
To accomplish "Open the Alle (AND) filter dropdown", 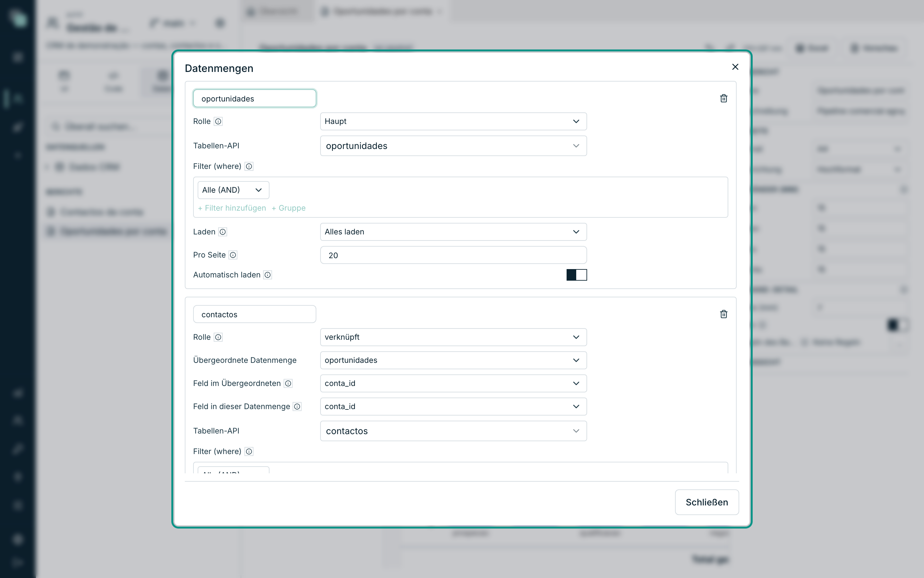I will tap(233, 190).
